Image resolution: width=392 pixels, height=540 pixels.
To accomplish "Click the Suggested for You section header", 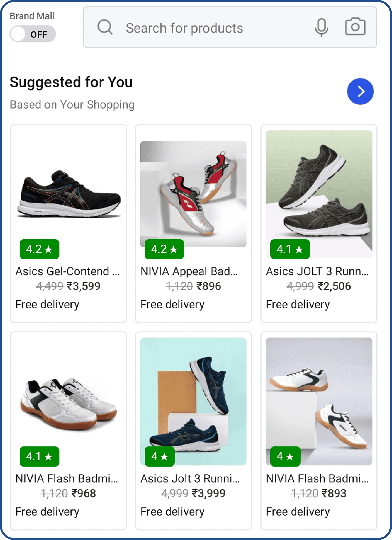I will click(x=71, y=82).
